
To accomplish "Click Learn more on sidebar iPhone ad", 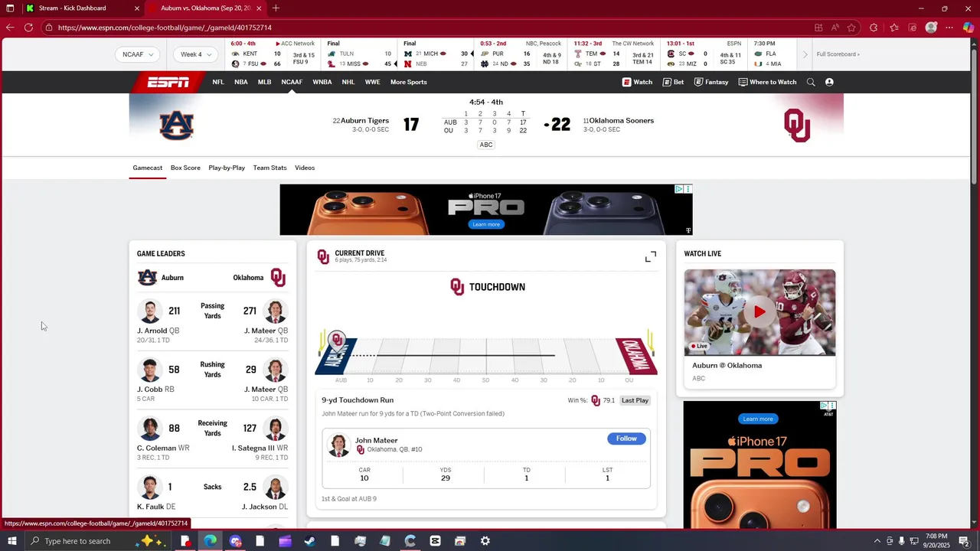I will pyautogui.click(x=758, y=419).
